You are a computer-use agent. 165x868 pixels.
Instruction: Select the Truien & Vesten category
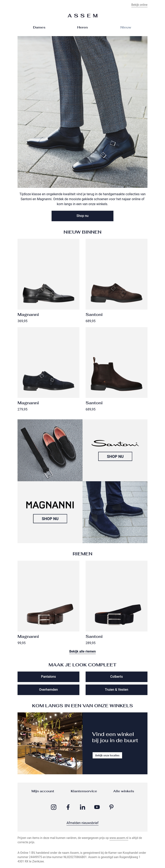pos(117,689)
